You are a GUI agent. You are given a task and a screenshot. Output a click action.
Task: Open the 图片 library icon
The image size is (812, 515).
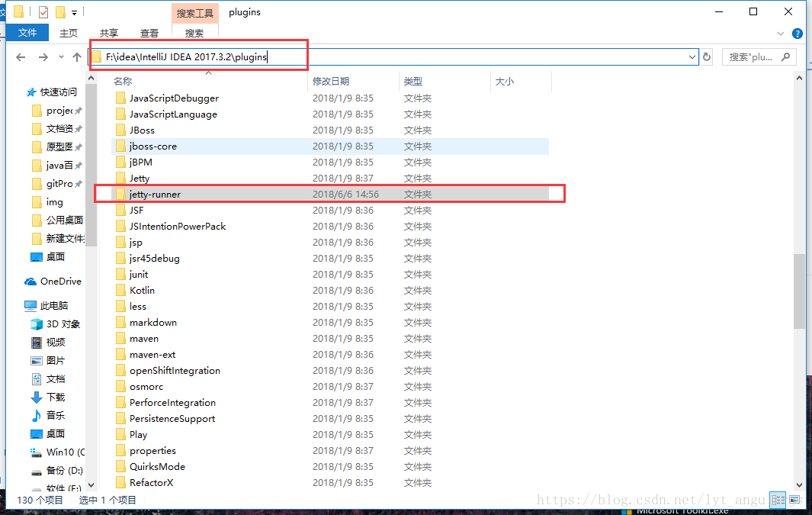click(x=37, y=361)
